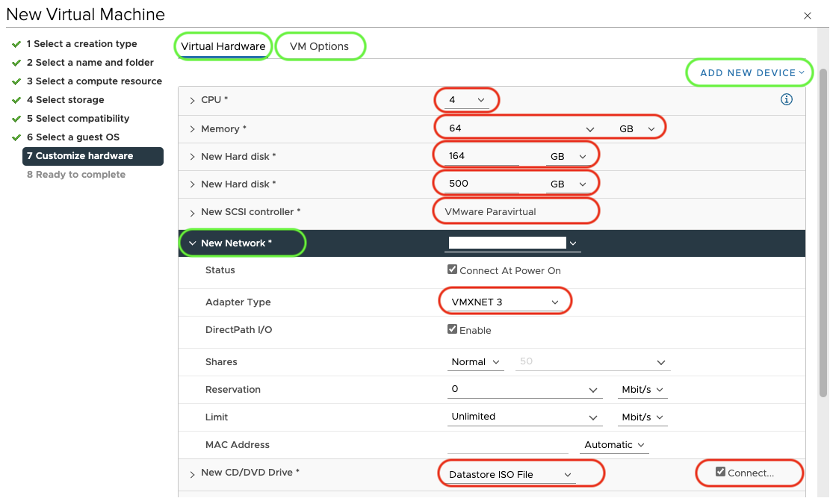Open the Memory unit dropdown showing GB

coord(636,127)
